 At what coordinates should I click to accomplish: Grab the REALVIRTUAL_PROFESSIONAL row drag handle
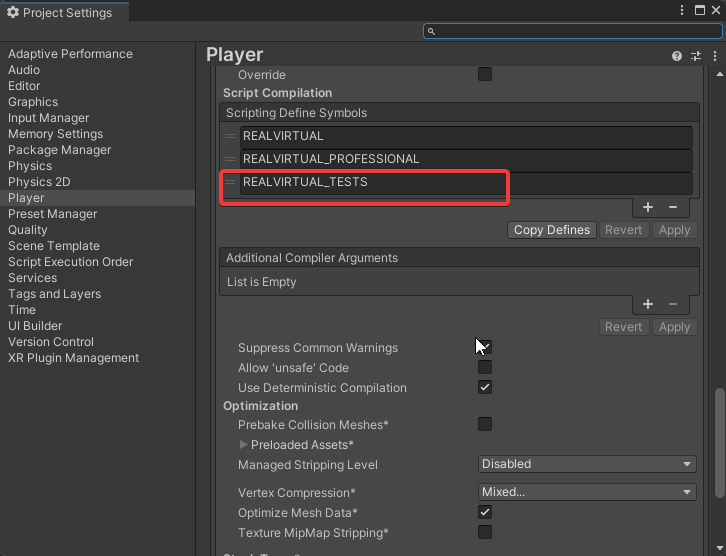tap(230, 159)
